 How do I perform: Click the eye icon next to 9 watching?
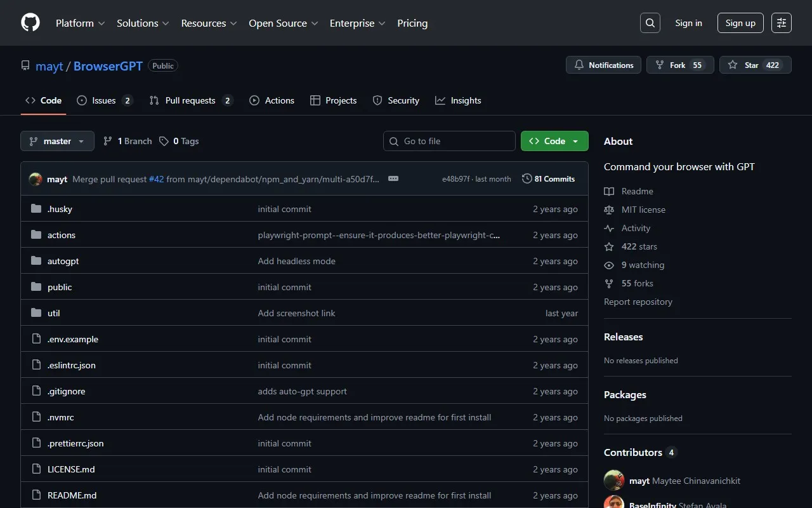(609, 265)
